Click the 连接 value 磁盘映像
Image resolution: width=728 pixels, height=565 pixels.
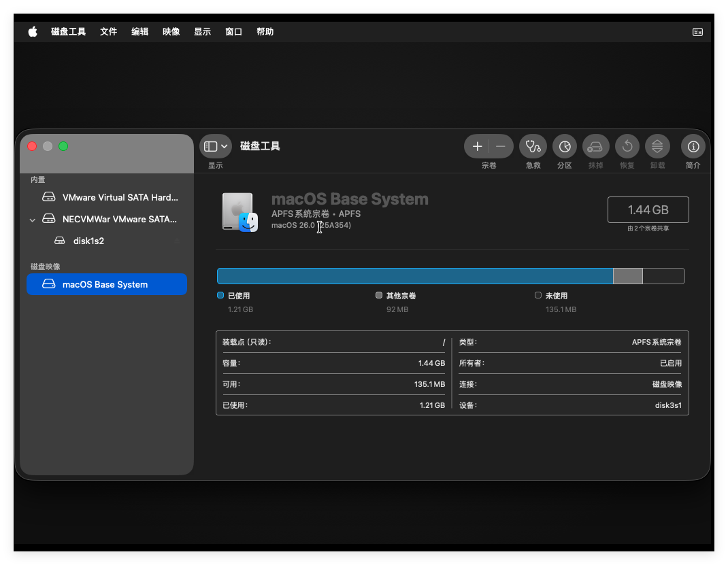click(x=667, y=384)
